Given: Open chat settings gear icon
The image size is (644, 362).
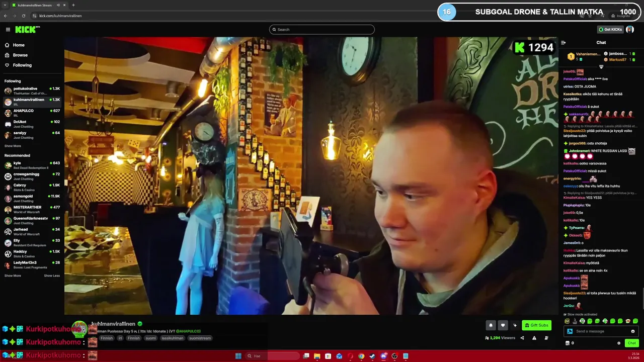Looking at the screenshot, I should click(x=619, y=343).
